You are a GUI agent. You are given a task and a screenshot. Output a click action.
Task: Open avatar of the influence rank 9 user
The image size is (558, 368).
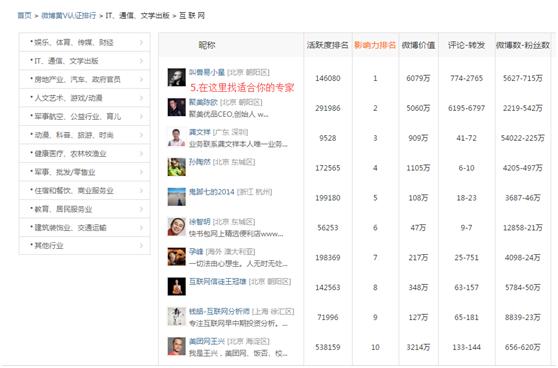(x=177, y=317)
